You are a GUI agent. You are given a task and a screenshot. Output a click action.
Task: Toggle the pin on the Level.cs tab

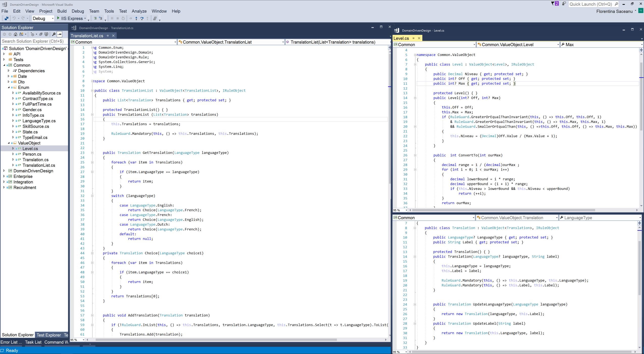[x=413, y=38]
